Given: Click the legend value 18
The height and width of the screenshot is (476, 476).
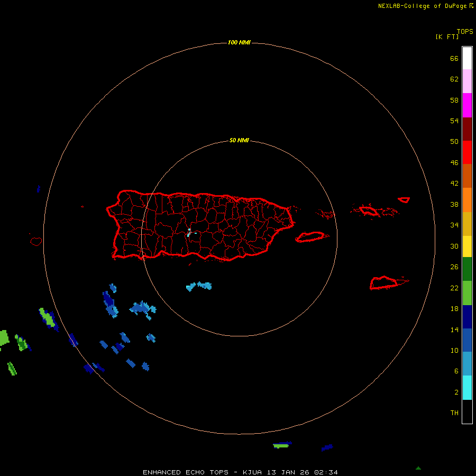Looking at the screenshot, I should click(x=454, y=309).
